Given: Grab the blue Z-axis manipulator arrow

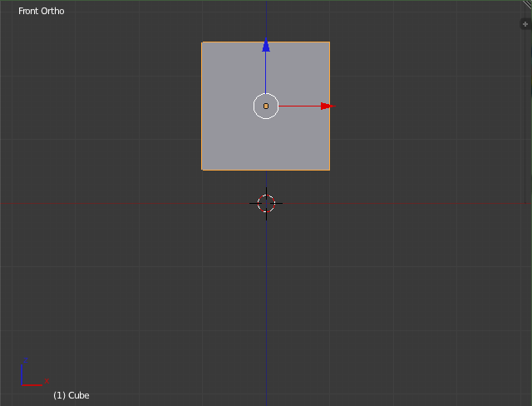Looking at the screenshot, I should pos(266,47).
